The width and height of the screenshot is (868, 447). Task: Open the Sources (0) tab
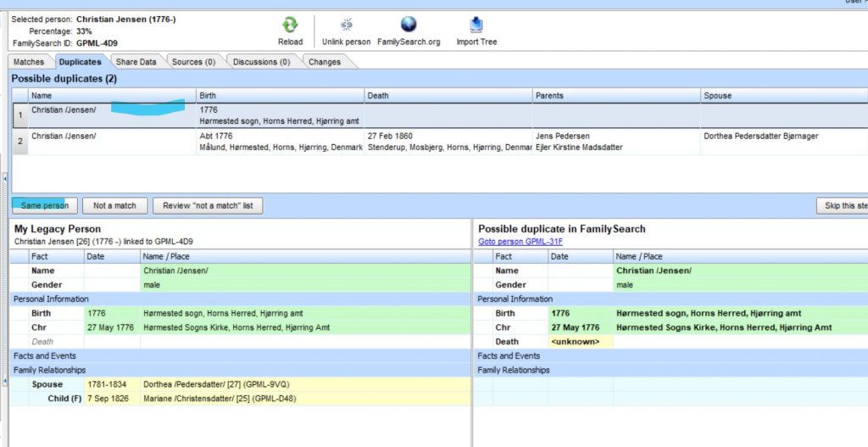click(194, 62)
